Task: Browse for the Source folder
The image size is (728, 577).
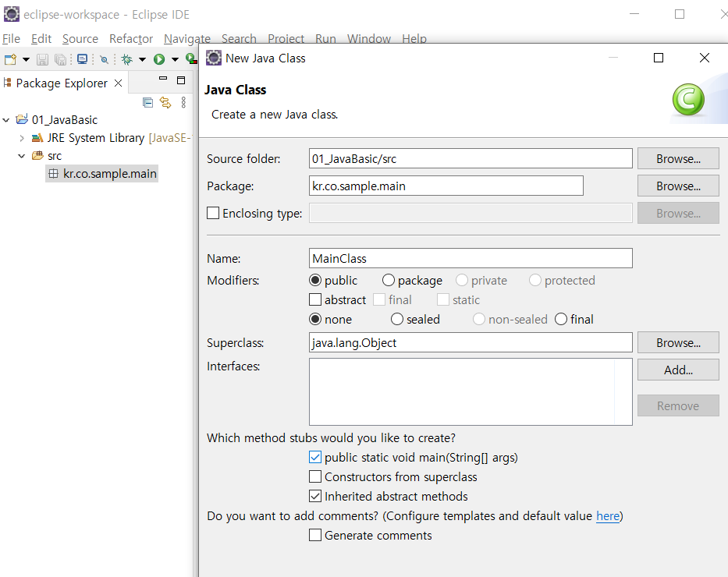Action: point(678,158)
